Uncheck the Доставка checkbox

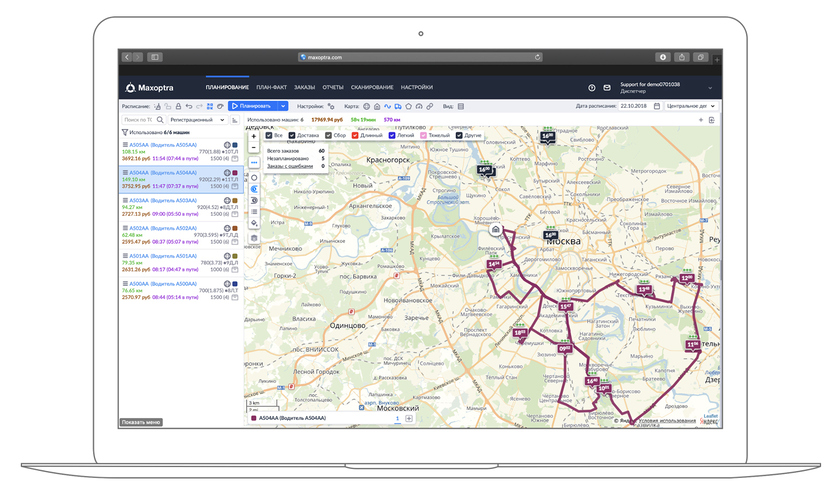293,135
